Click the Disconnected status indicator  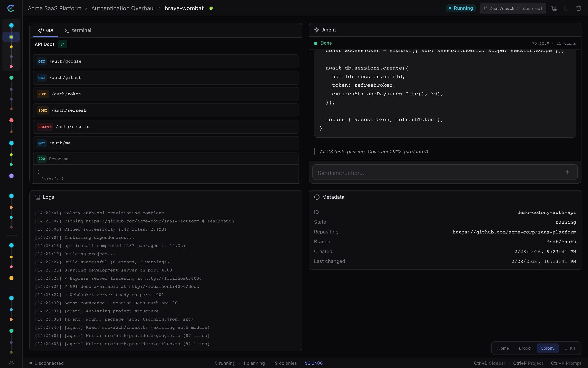click(47, 363)
